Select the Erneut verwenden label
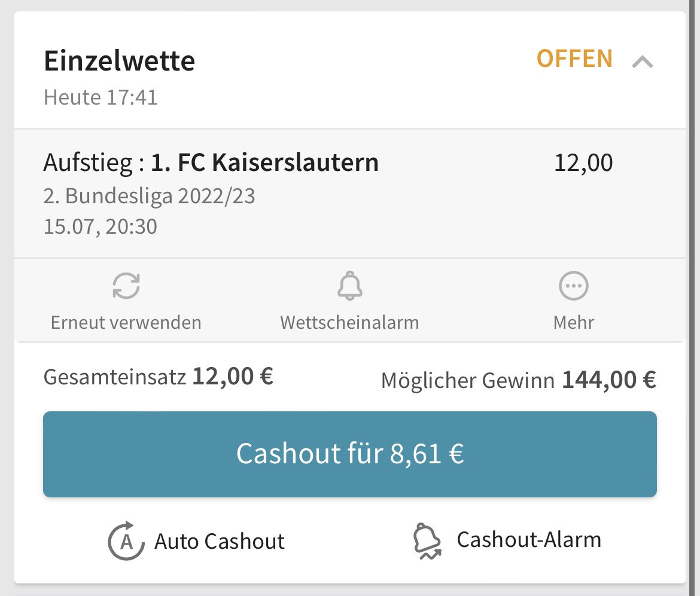 click(126, 323)
